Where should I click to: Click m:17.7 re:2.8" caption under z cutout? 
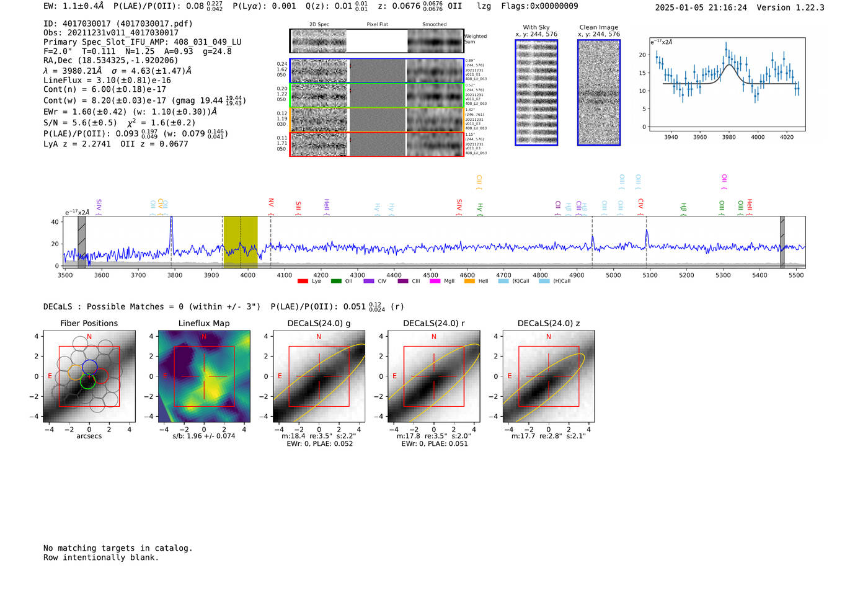pyautogui.click(x=548, y=436)
